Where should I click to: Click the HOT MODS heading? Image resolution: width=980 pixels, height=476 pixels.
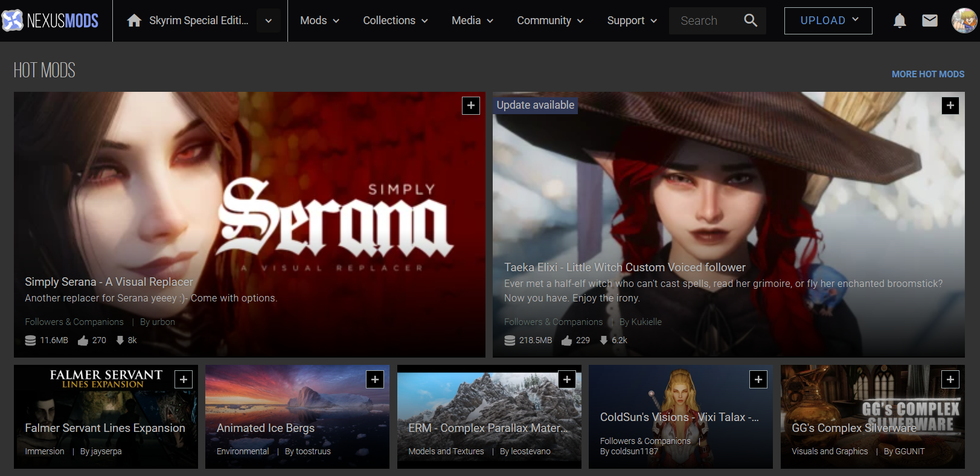coord(45,71)
